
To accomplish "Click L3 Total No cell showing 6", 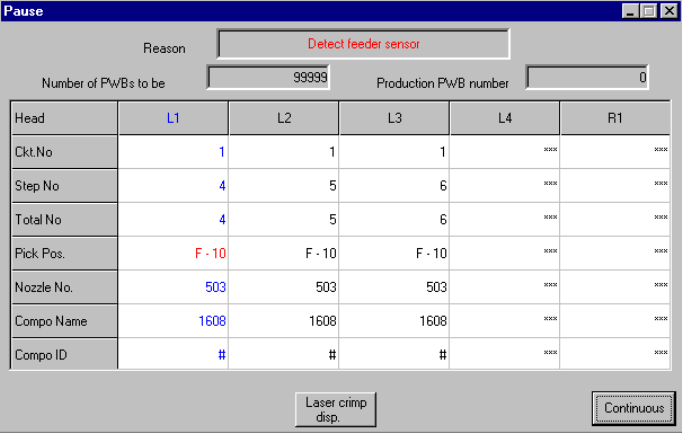I will tap(394, 219).
